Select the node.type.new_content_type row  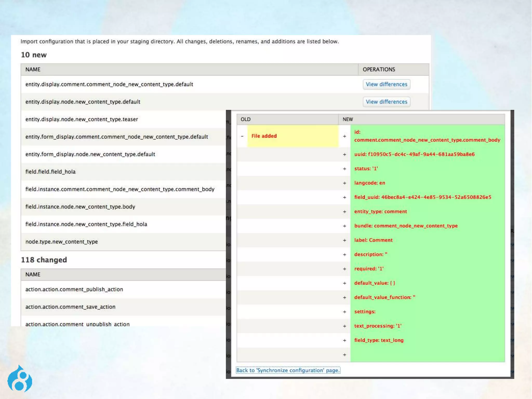pyautogui.click(x=62, y=242)
